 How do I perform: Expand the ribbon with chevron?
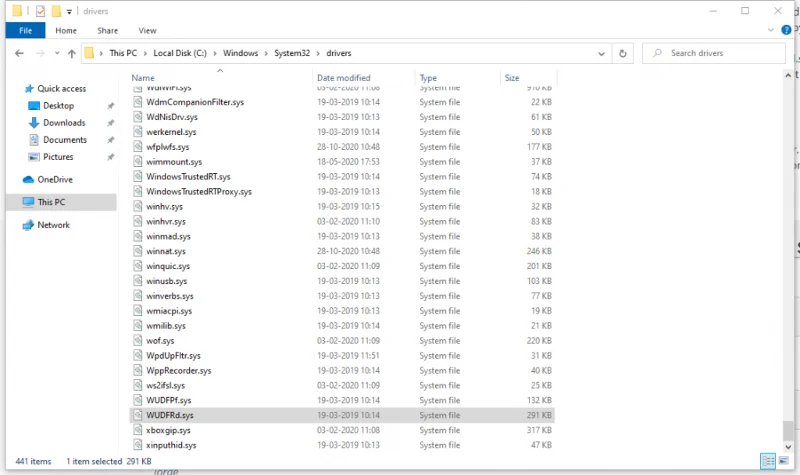770,30
